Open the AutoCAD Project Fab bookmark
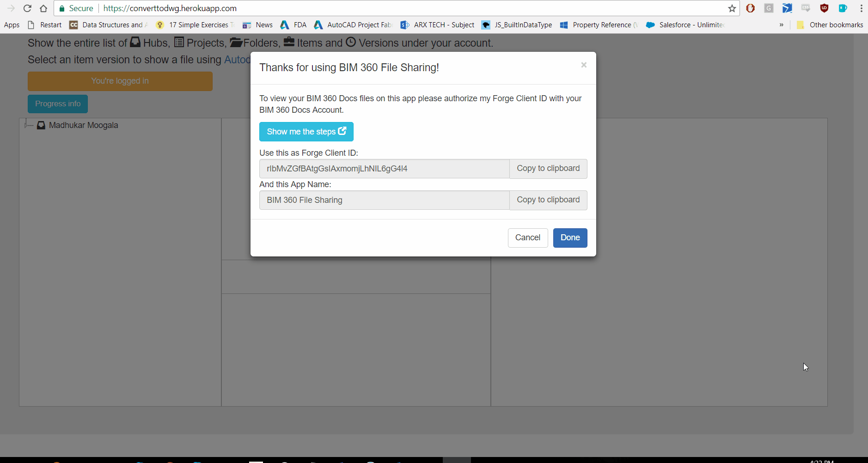The image size is (868, 463). tap(353, 25)
